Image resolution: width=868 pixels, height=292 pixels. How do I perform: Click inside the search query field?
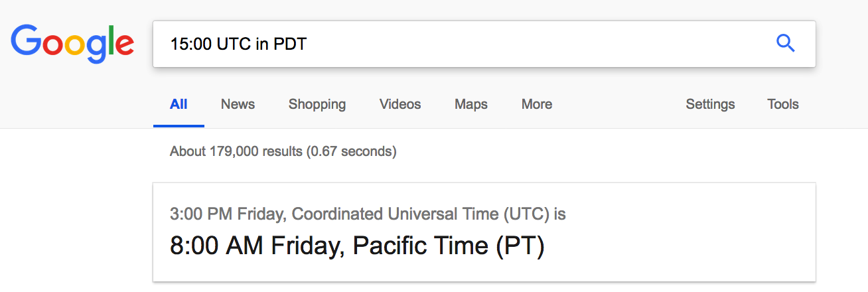[465, 44]
